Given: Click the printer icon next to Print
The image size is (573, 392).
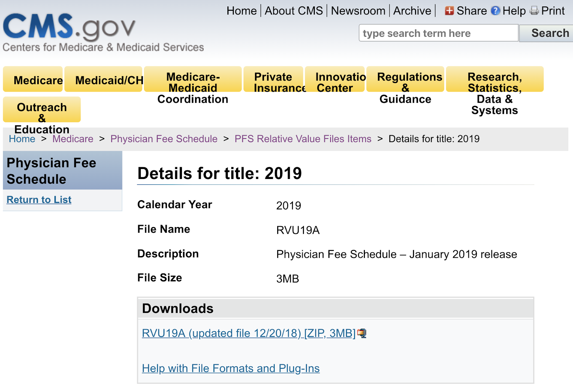Looking at the screenshot, I should tap(534, 11).
